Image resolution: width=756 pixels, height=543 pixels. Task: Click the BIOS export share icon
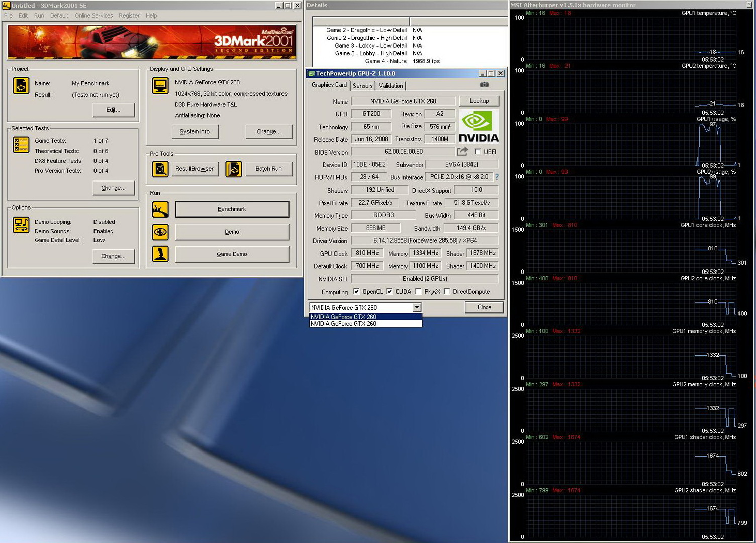463,151
